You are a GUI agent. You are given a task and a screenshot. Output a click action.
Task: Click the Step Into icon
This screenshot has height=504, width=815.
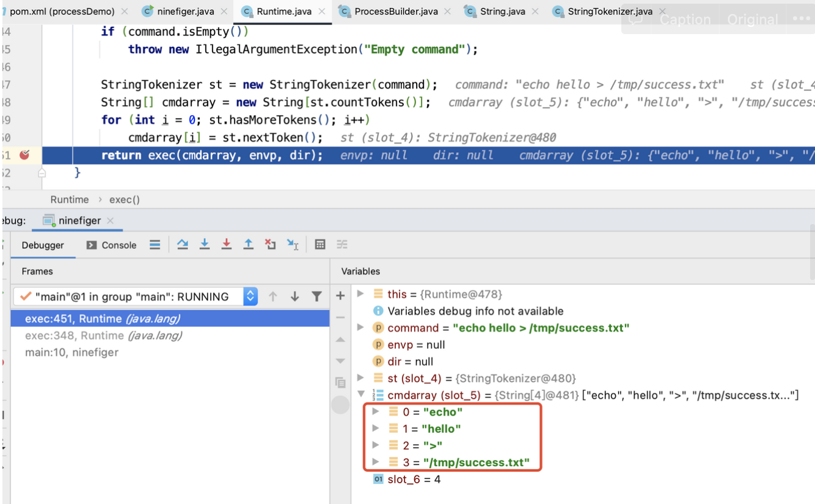[x=205, y=245]
